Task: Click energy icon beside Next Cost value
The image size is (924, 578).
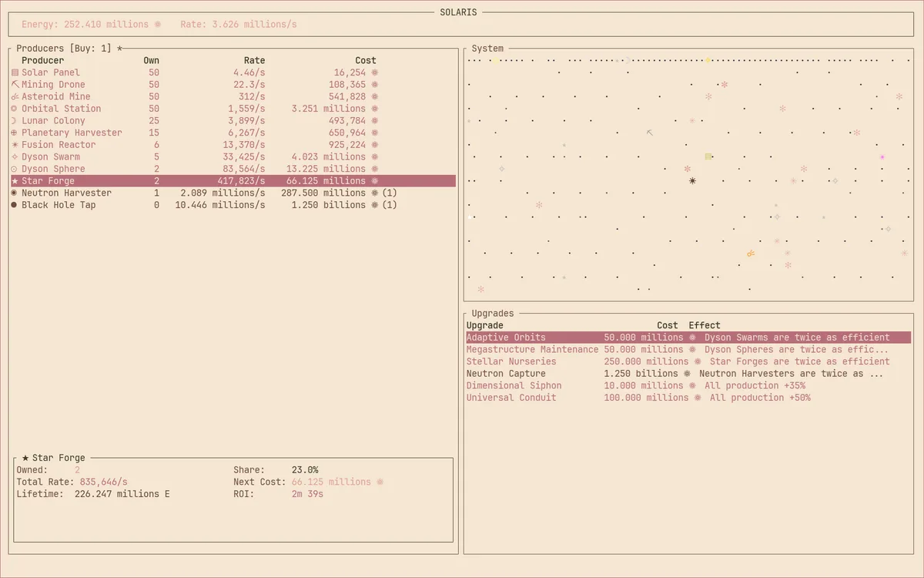Action: pos(380,482)
